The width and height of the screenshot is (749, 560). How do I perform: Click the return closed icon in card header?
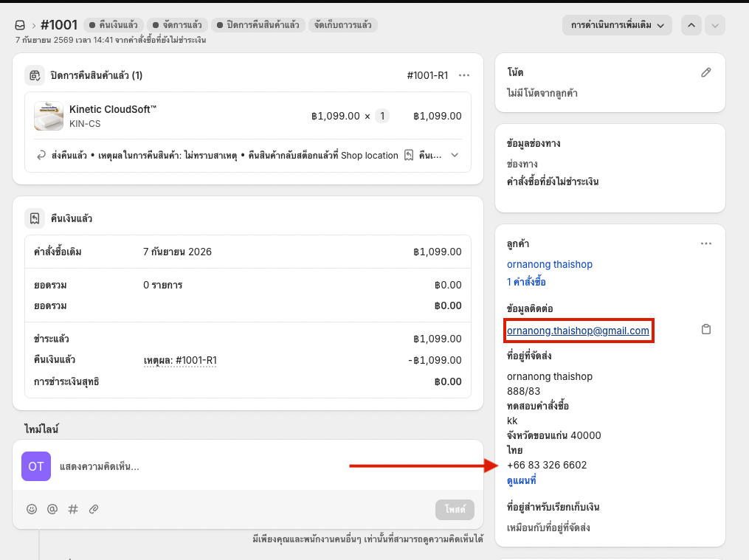35,75
